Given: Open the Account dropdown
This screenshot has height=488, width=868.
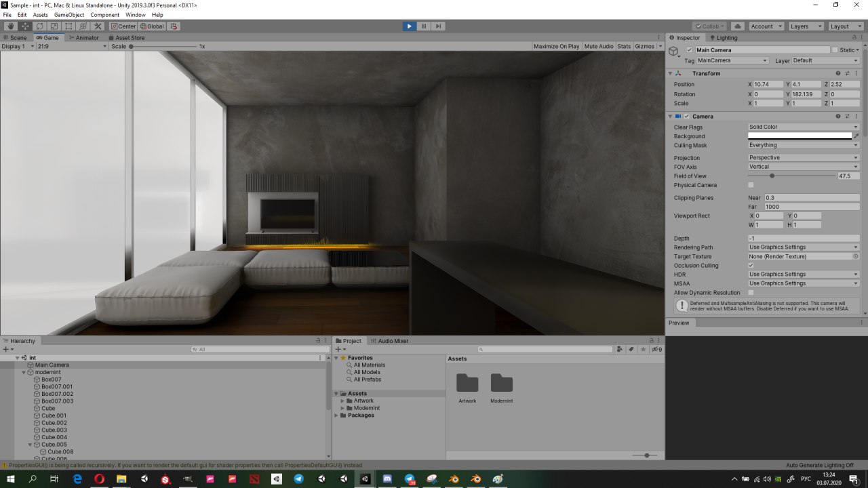Looking at the screenshot, I should (766, 26).
